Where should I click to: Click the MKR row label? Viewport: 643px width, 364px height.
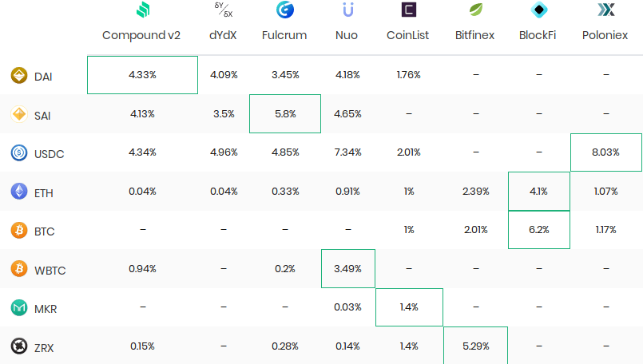click(46, 308)
